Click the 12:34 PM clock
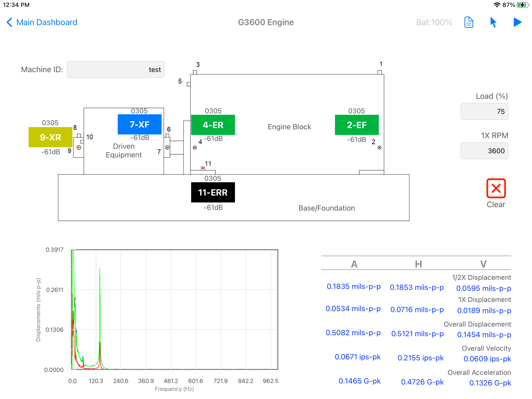532x399 pixels. (x=16, y=5)
